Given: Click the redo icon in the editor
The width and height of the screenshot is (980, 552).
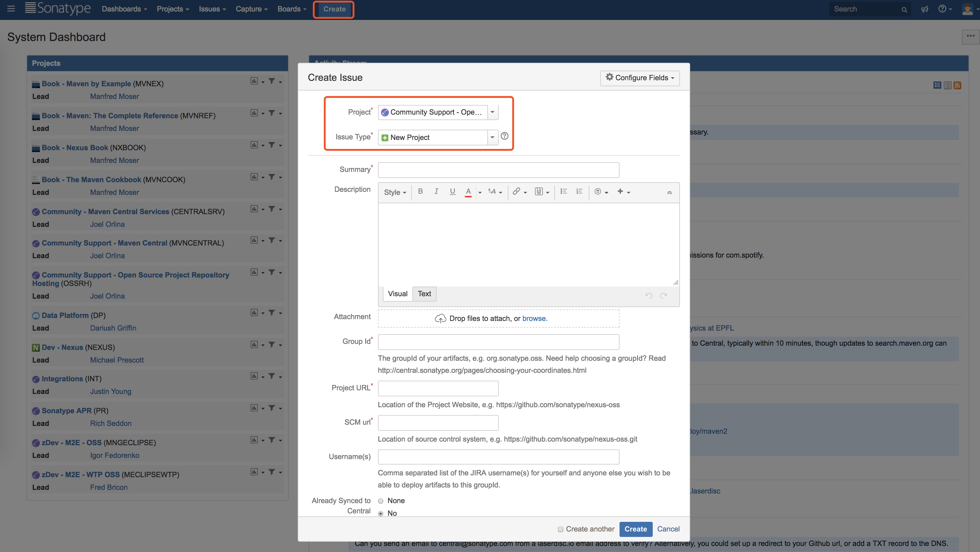Looking at the screenshot, I should (664, 295).
